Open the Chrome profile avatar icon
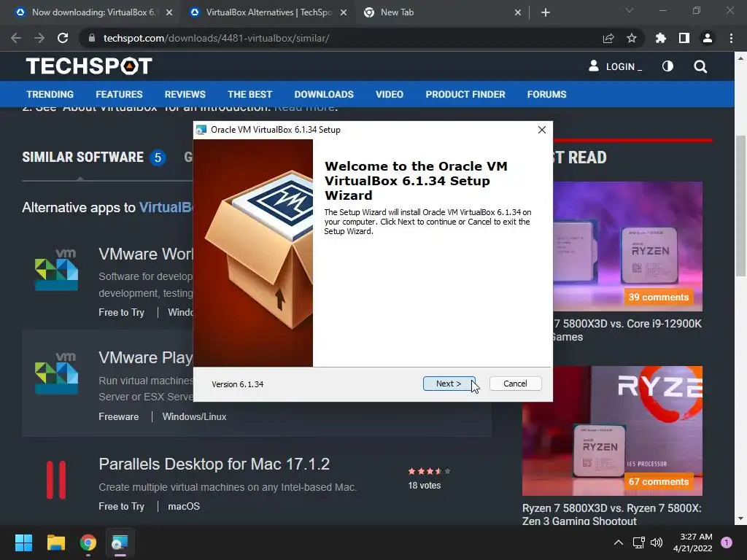Viewport: 747px width, 560px height. 708,38
